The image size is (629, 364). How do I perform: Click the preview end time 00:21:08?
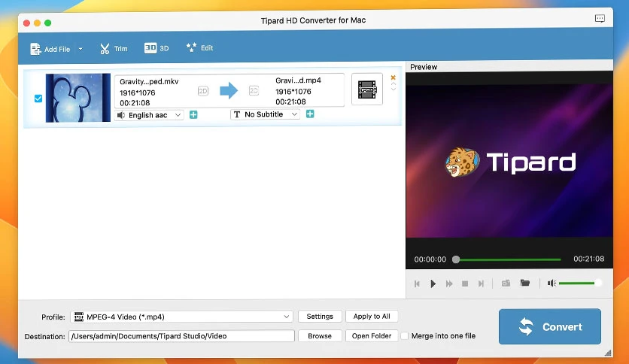[x=588, y=259]
